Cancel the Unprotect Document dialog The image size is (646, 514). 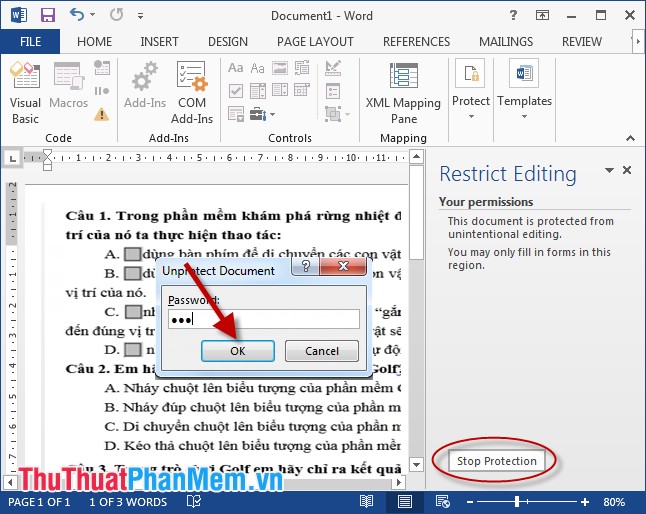(322, 351)
